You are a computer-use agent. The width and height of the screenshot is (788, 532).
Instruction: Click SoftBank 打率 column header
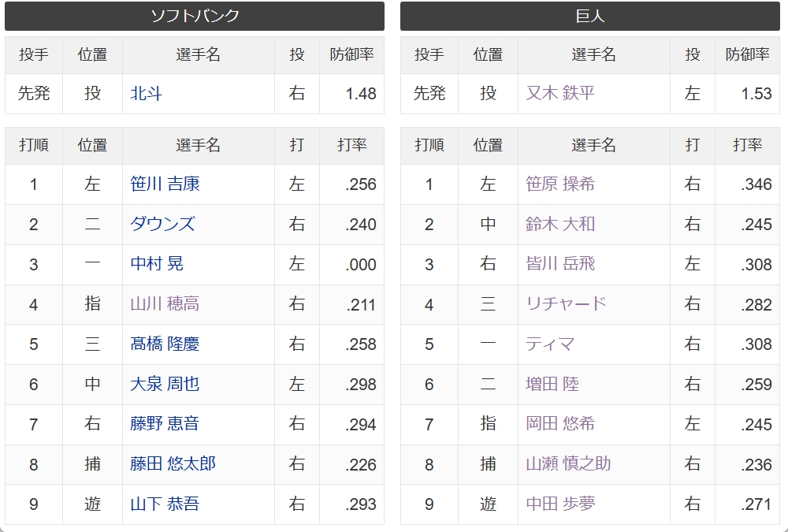(x=351, y=145)
